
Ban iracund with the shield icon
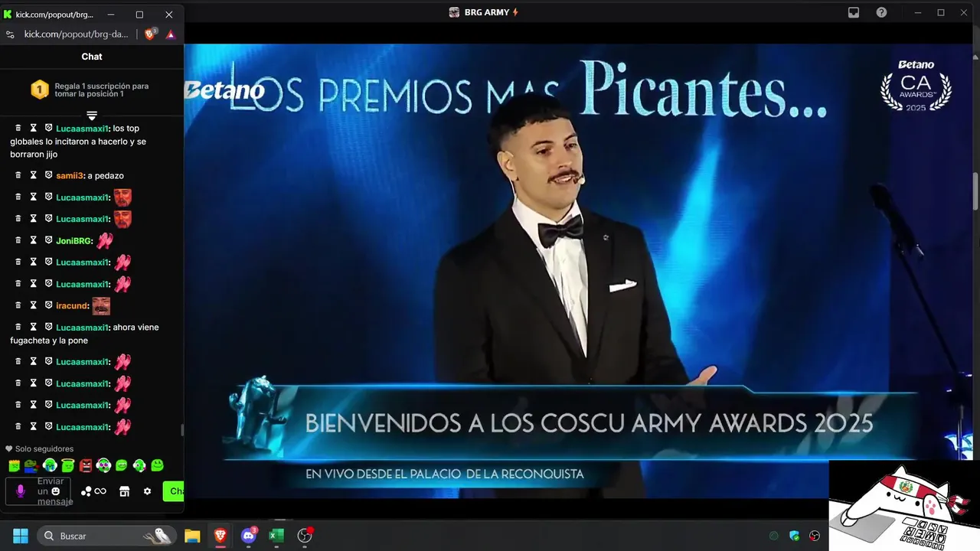click(x=48, y=305)
